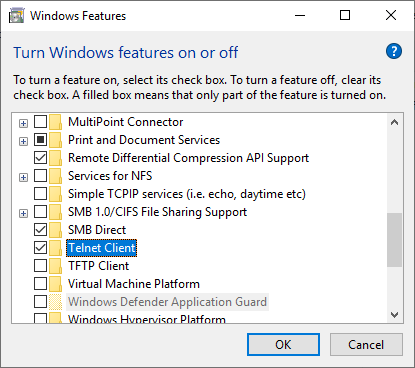
Task: Check the Virtual Machine Platform box
Action: [40, 284]
